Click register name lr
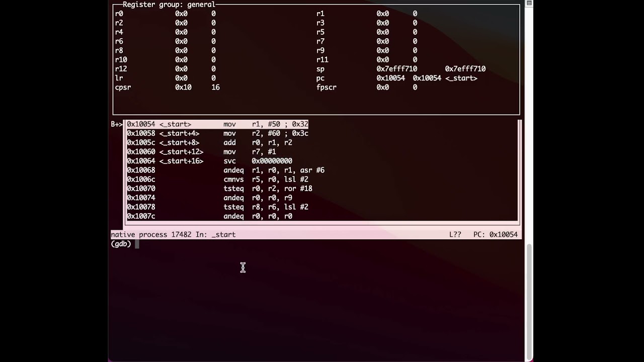 click(x=119, y=78)
